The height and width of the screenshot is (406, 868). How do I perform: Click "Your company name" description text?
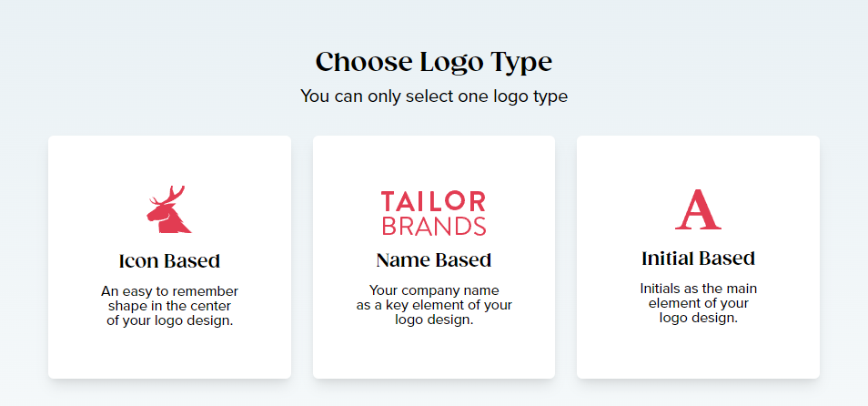point(434,291)
